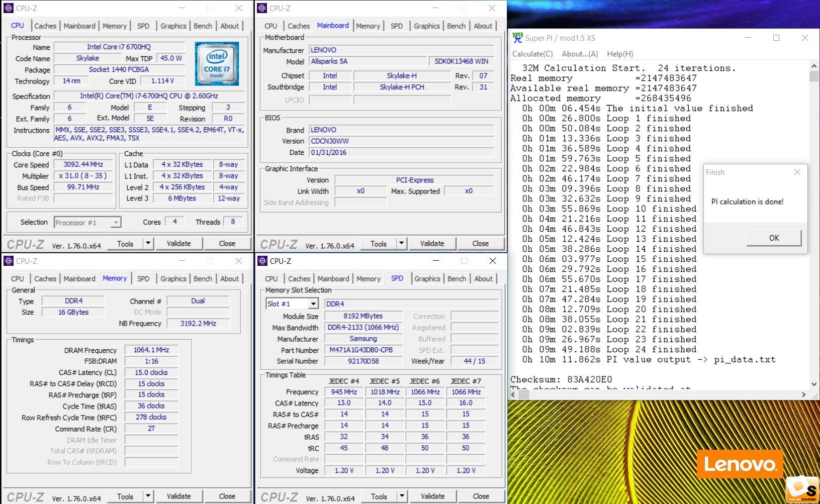Click Super PI vertical scrollbar down arrow

pyautogui.click(x=814, y=384)
